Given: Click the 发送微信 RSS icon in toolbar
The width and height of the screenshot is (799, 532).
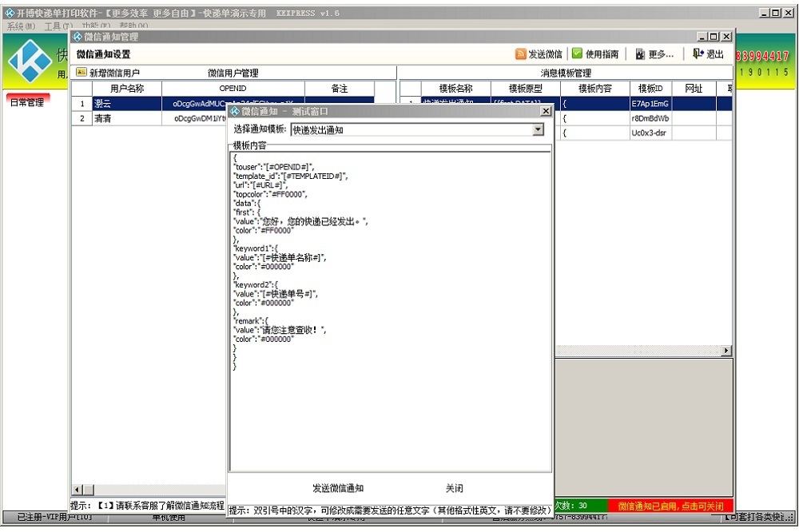Looking at the screenshot, I should tap(520, 54).
